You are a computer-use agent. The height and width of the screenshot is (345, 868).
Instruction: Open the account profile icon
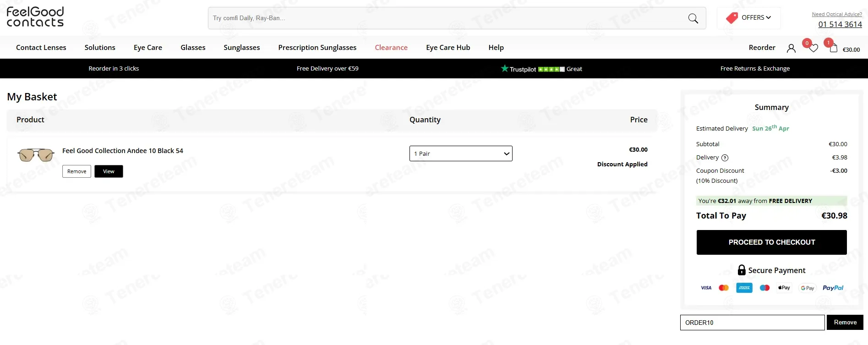pos(791,48)
